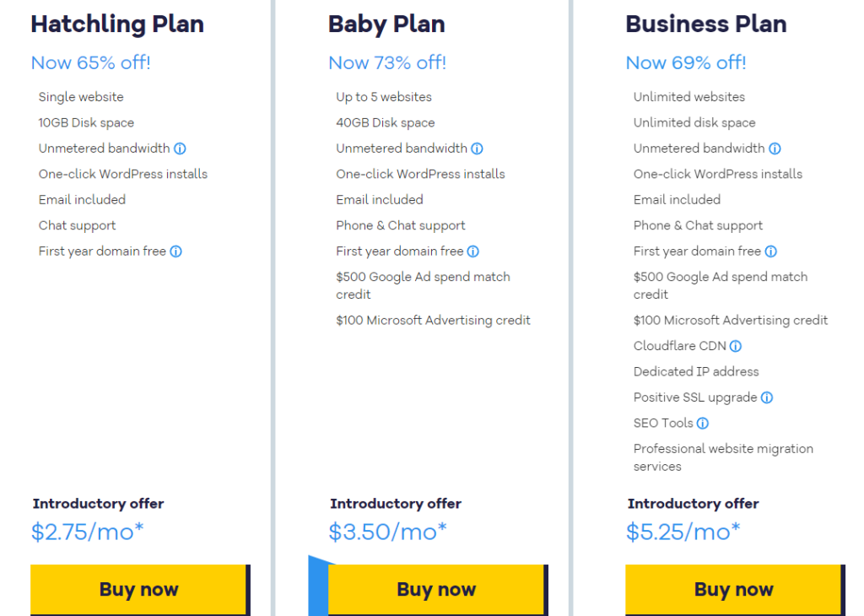Click the Now 65% off! text
Viewport: 864px width, 616px height.
pyautogui.click(x=90, y=62)
